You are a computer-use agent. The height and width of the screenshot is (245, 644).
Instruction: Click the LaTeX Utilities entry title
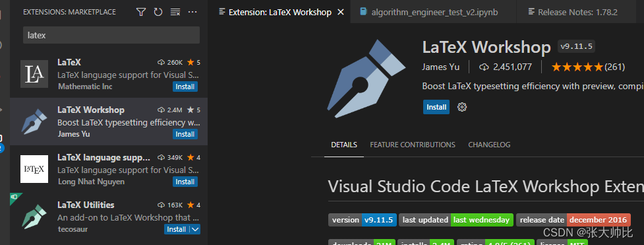[x=86, y=205]
